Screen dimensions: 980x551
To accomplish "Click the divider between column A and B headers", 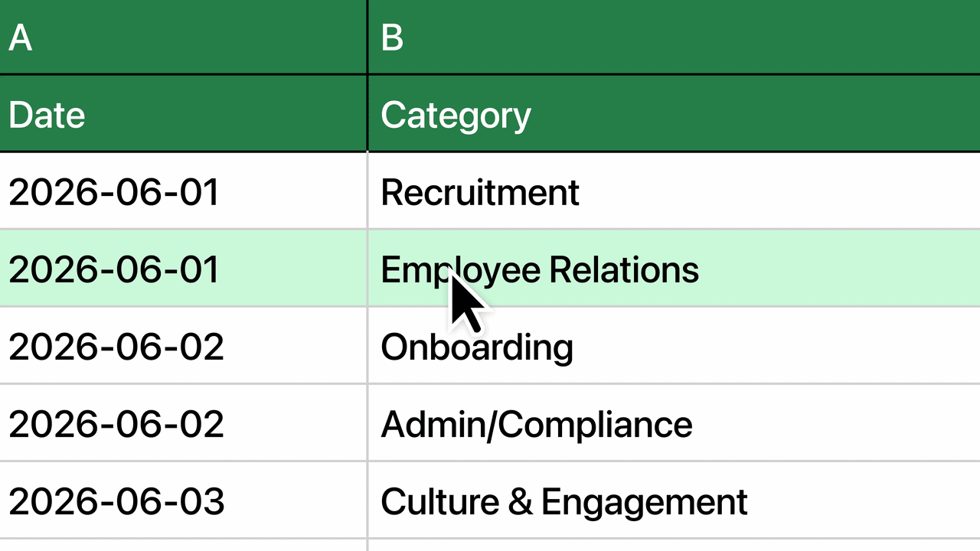I will [367, 37].
